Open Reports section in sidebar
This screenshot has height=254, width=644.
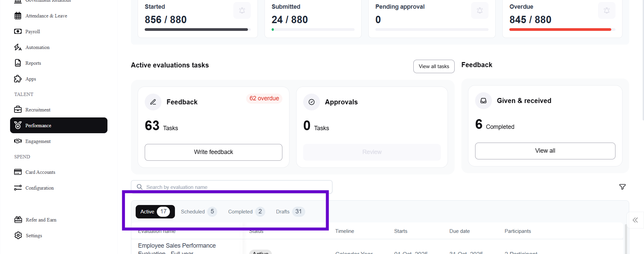[33, 63]
